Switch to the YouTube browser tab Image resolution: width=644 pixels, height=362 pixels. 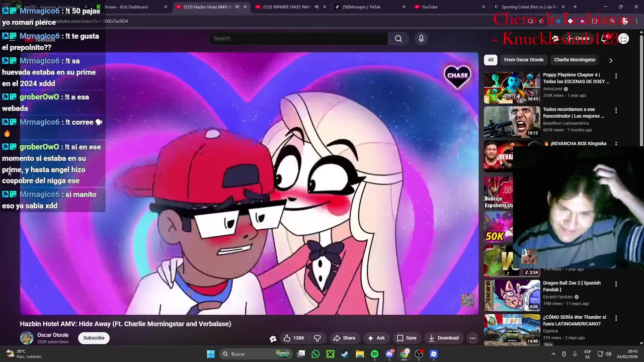(449, 7)
